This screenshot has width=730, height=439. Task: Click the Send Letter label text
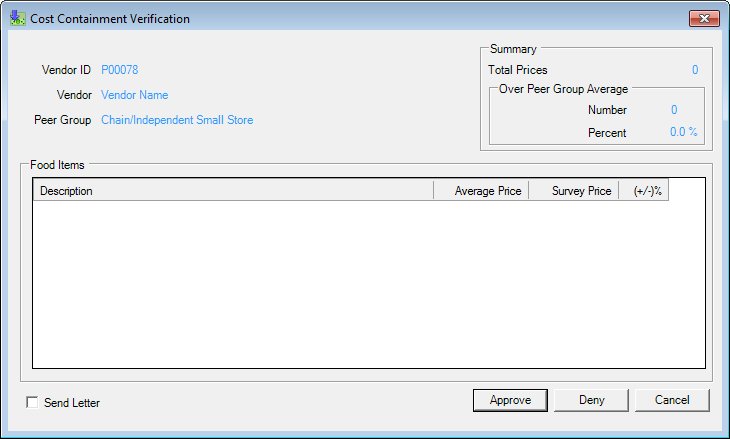[72, 403]
